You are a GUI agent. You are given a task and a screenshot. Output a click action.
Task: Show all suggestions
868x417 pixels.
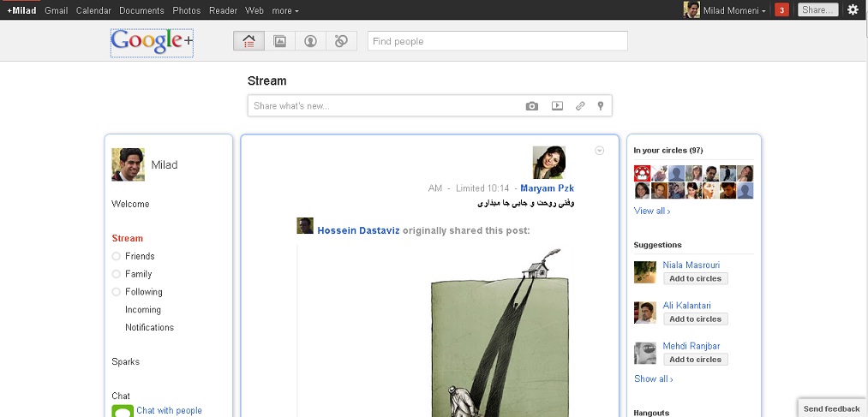[653, 378]
